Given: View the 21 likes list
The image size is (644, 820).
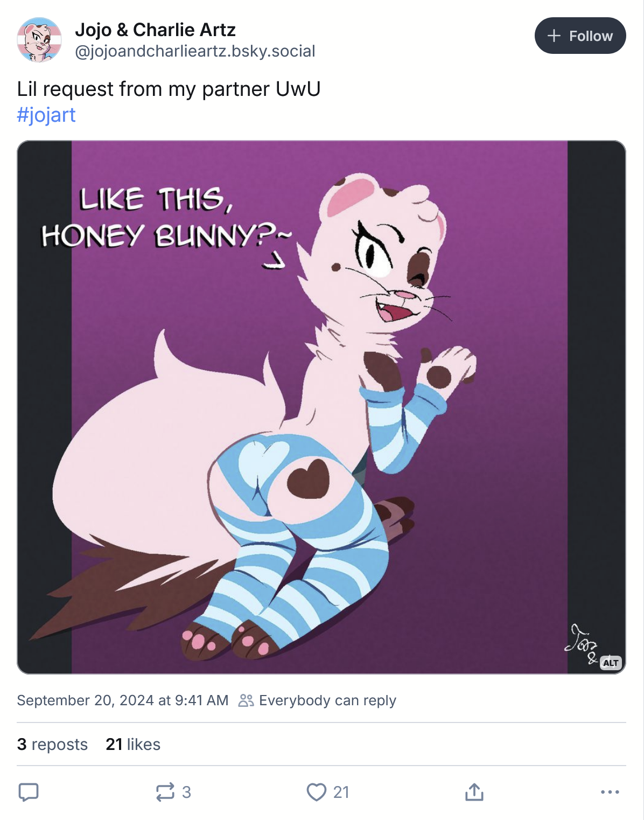Looking at the screenshot, I should (133, 745).
